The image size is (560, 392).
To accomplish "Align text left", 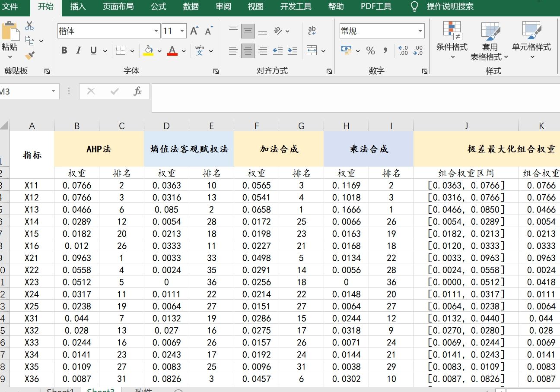I will click(233, 51).
